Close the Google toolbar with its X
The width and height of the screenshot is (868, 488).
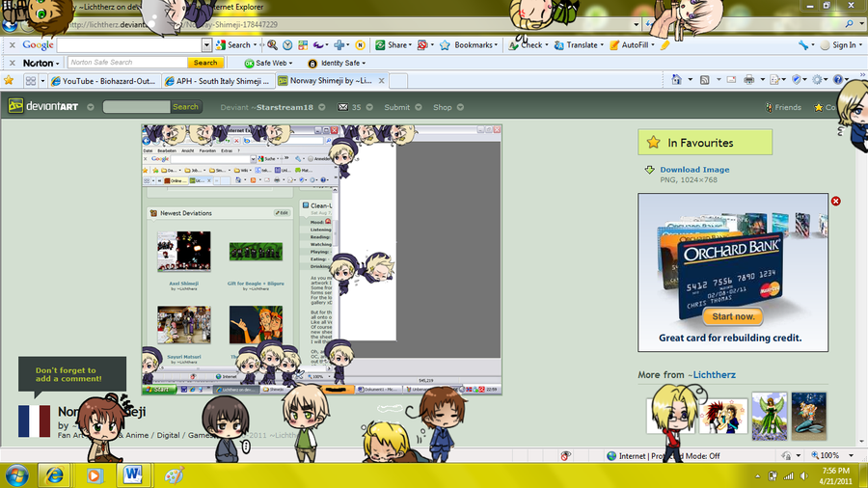[13, 44]
